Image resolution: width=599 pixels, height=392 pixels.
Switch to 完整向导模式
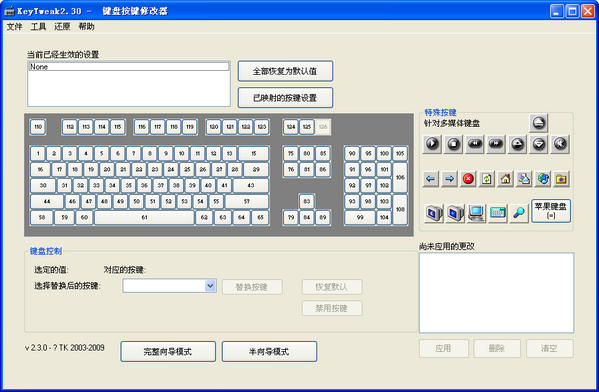168,352
